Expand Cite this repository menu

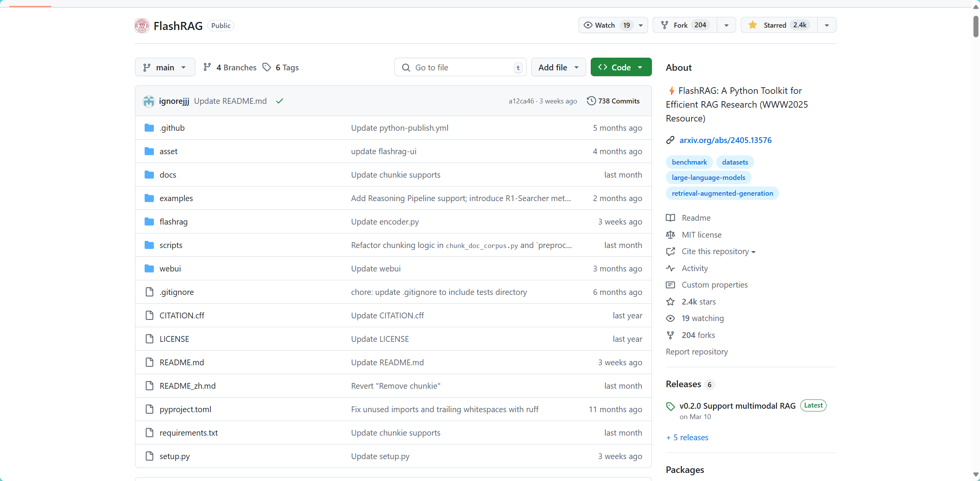coord(718,251)
